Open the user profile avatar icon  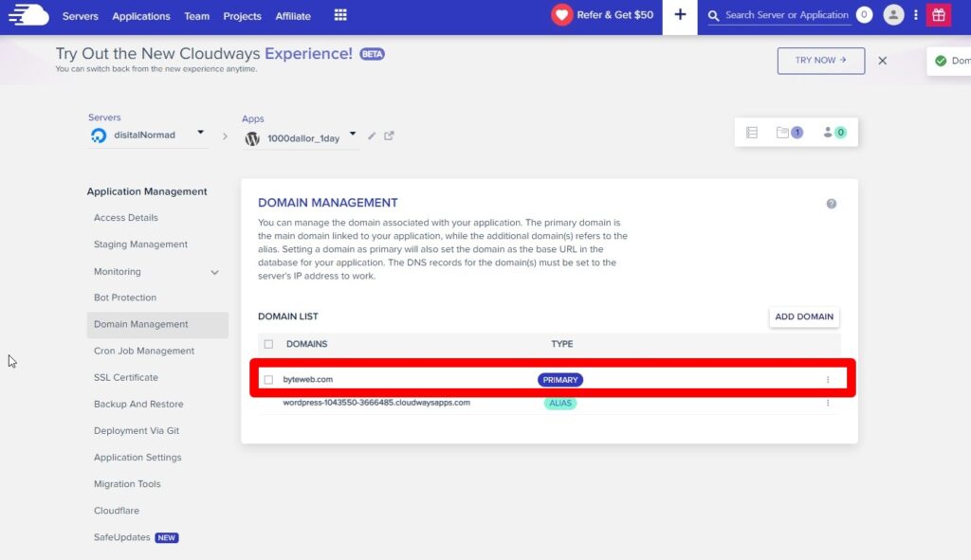click(x=893, y=15)
